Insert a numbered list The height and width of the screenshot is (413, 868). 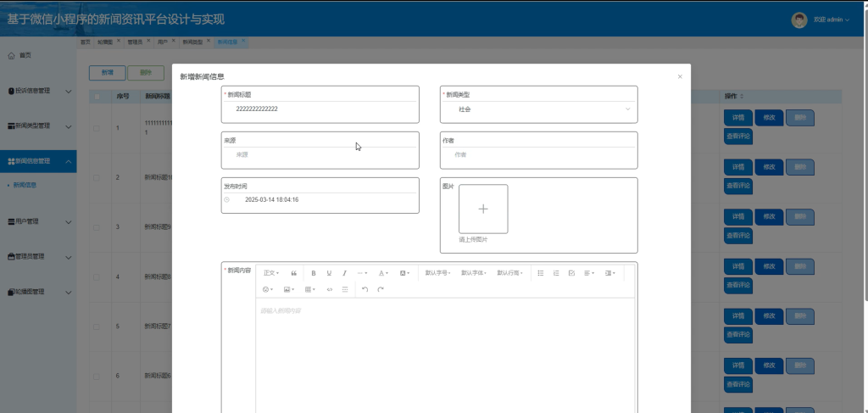point(556,273)
